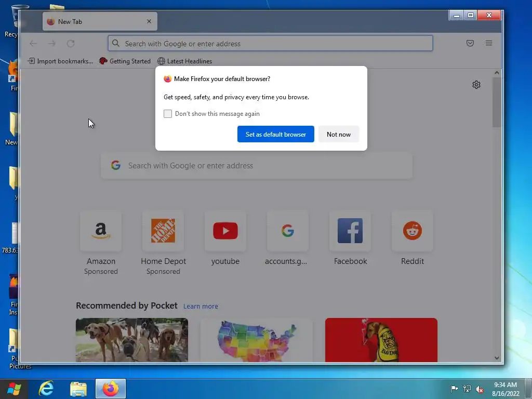
Task: Reload the page with refresh icon
Action: (x=71, y=44)
